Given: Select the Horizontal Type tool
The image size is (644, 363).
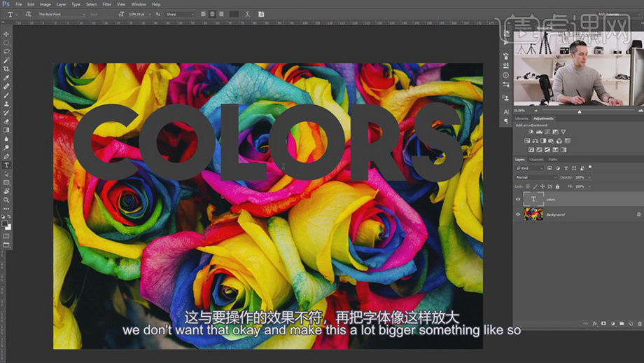Looking at the screenshot, I should click(7, 165).
